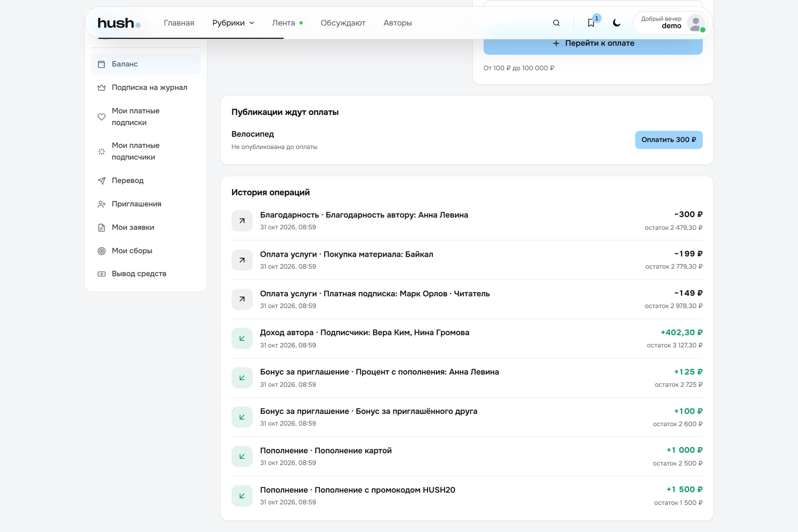Screen dimensions: 798x532
Task: Click the add-user icon for Приглашения
Action: (x=102, y=204)
